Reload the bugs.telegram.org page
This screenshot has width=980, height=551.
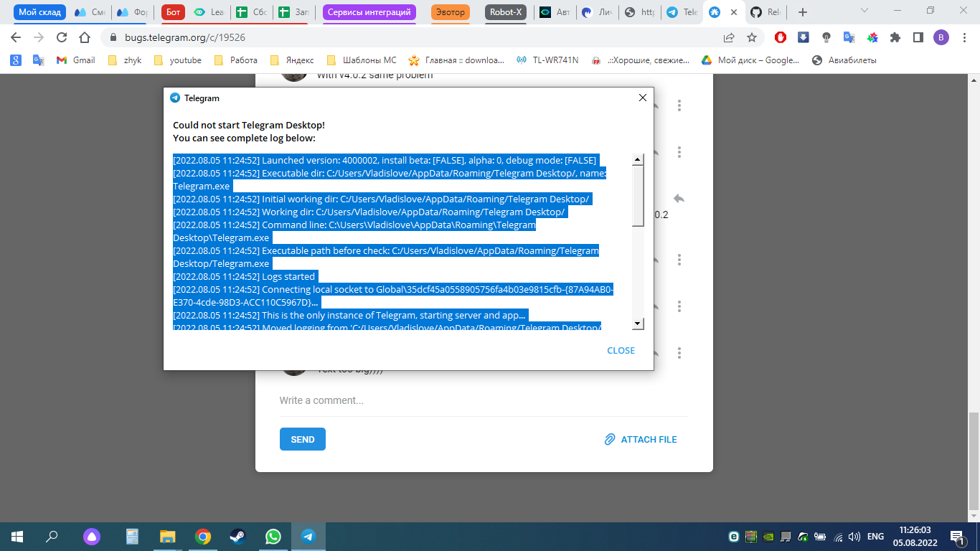[x=62, y=37]
